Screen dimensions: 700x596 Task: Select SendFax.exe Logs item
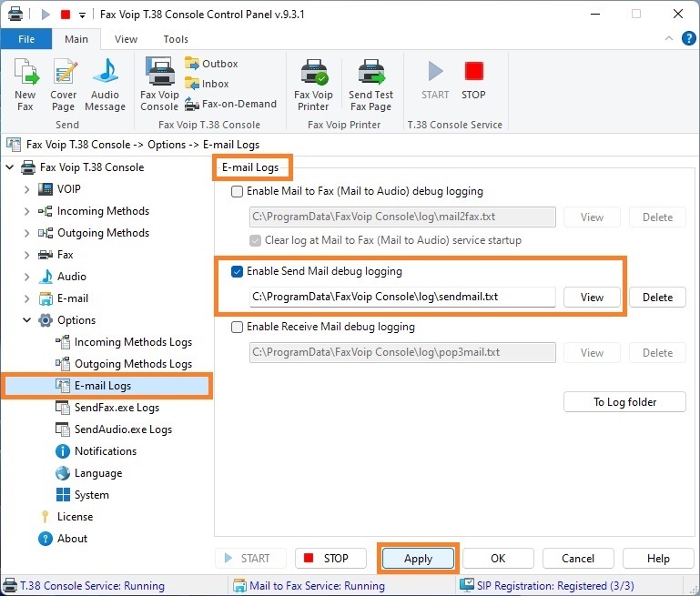click(107, 408)
